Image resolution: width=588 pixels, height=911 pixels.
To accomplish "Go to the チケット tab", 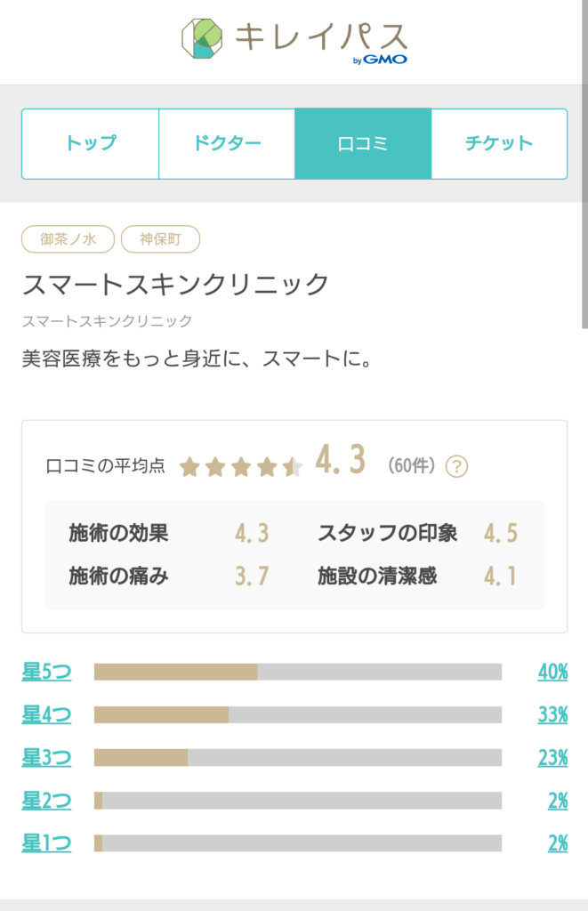I will click(x=499, y=143).
